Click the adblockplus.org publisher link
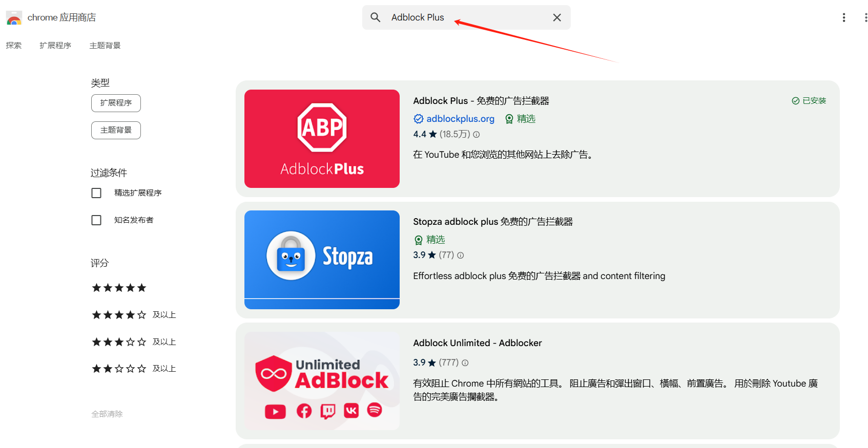Image resolution: width=868 pixels, height=448 pixels. 460,119
